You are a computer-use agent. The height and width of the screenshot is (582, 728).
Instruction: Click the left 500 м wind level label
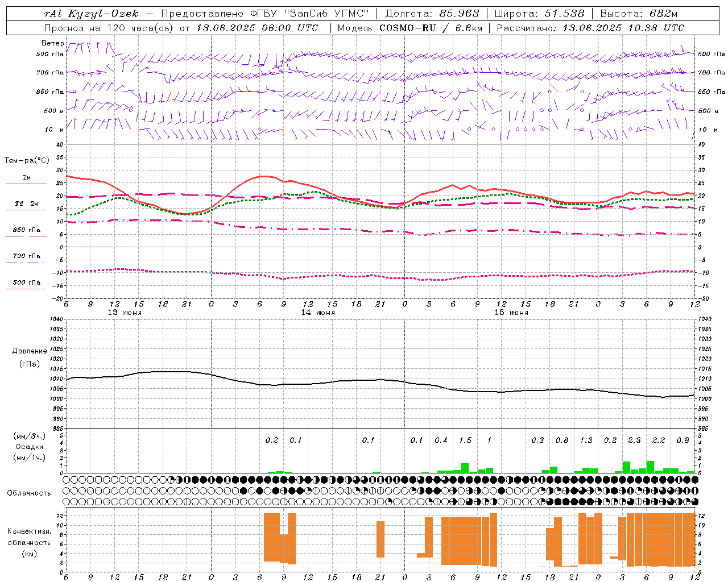coord(54,111)
